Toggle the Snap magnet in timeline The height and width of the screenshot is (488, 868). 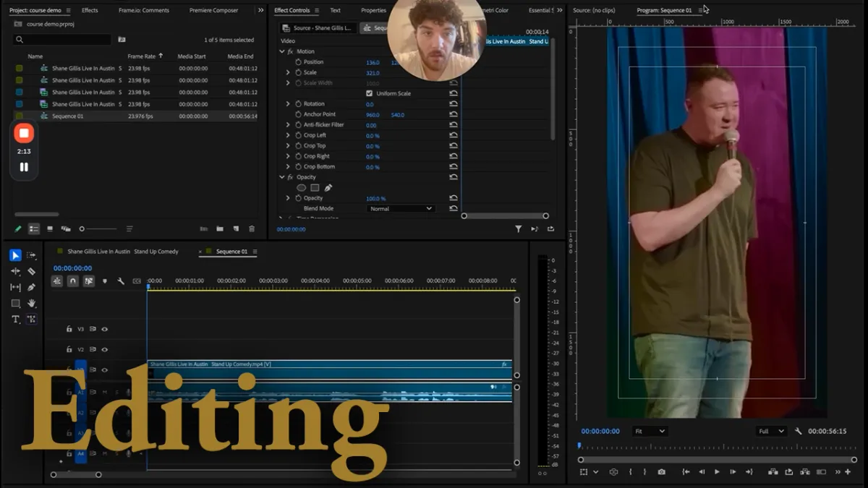tap(72, 281)
